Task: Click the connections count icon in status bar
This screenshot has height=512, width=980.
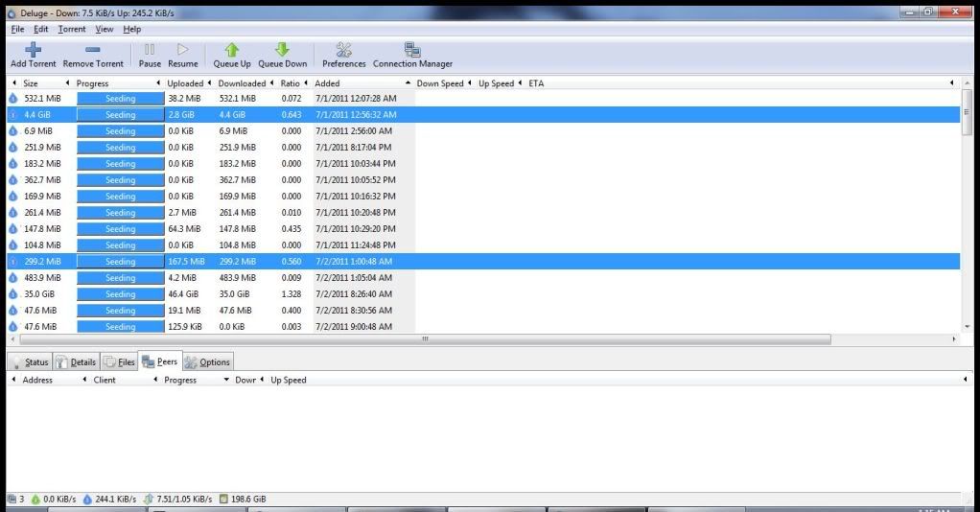Action: (x=12, y=499)
